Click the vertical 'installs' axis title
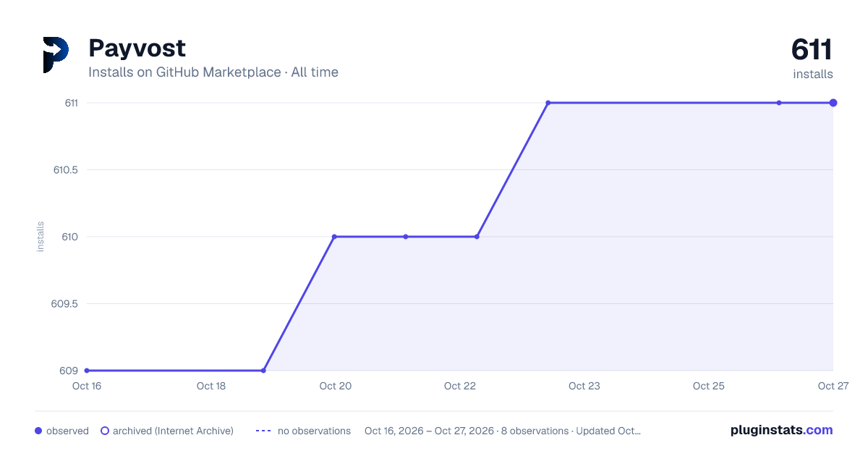This screenshot has height=456, width=868. pyautogui.click(x=41, y=237)
